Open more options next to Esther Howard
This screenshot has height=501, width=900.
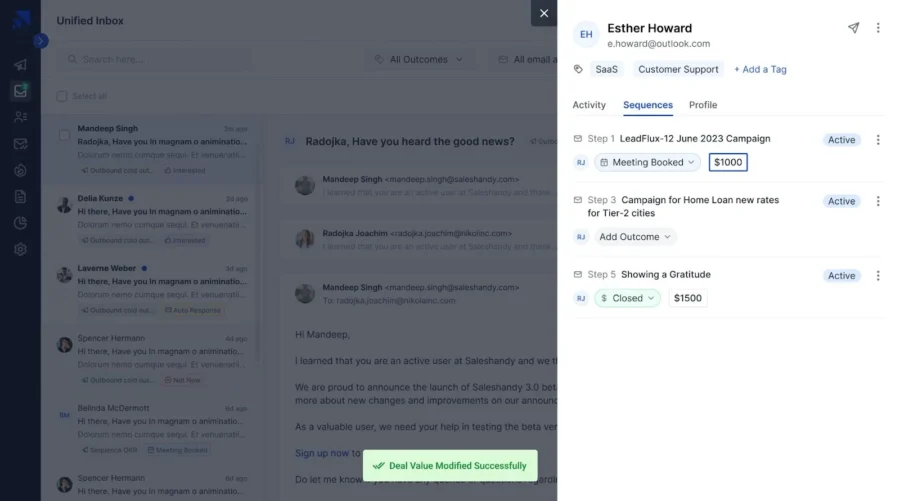(x=878, y=28)
